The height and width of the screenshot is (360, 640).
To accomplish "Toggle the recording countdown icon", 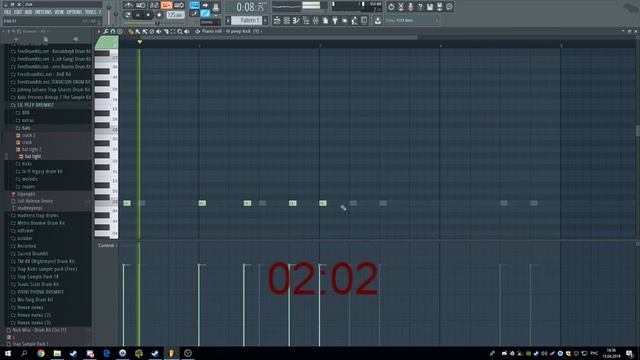I will (x=154, y=5).
